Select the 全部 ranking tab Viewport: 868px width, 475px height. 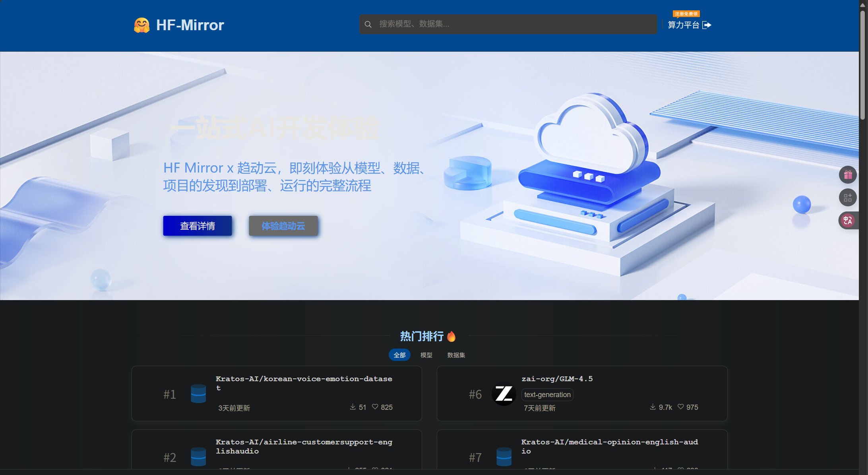pyautogui.click(x=399, y=355)
